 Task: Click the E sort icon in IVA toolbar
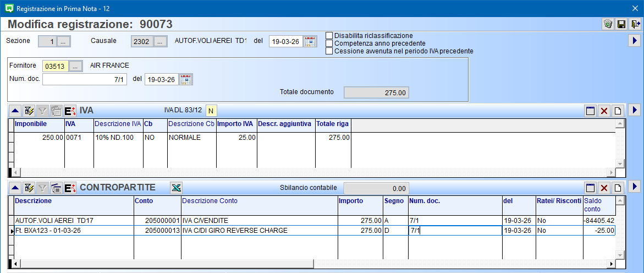(x=70, y=111)
